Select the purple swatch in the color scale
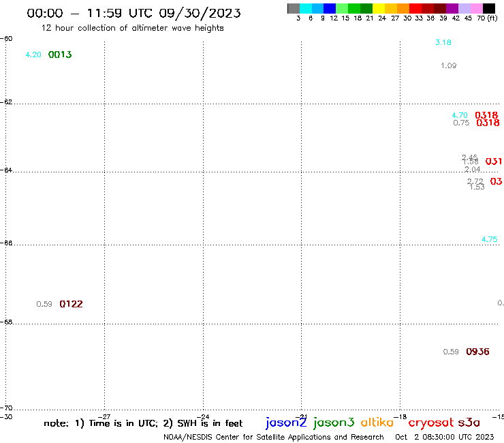Screen dimensions: 504x443 point(452,8)
